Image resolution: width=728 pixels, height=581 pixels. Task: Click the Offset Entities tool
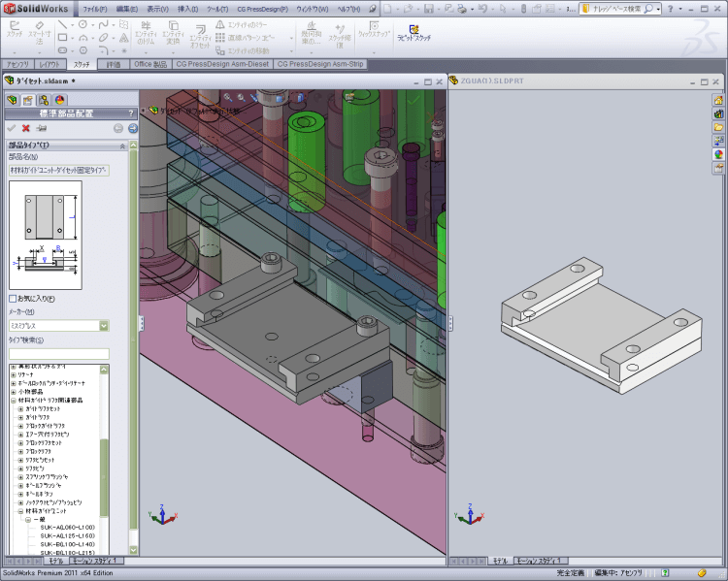pyautogui.click(x=200, y=37)
